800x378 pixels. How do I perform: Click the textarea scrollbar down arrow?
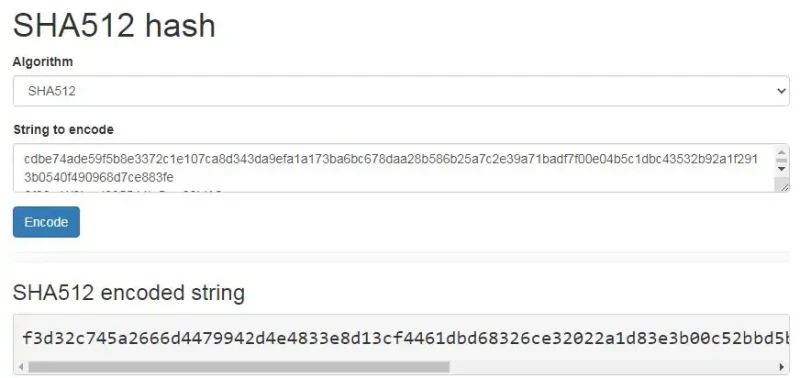pyautogui.click(x=782, y=168)
